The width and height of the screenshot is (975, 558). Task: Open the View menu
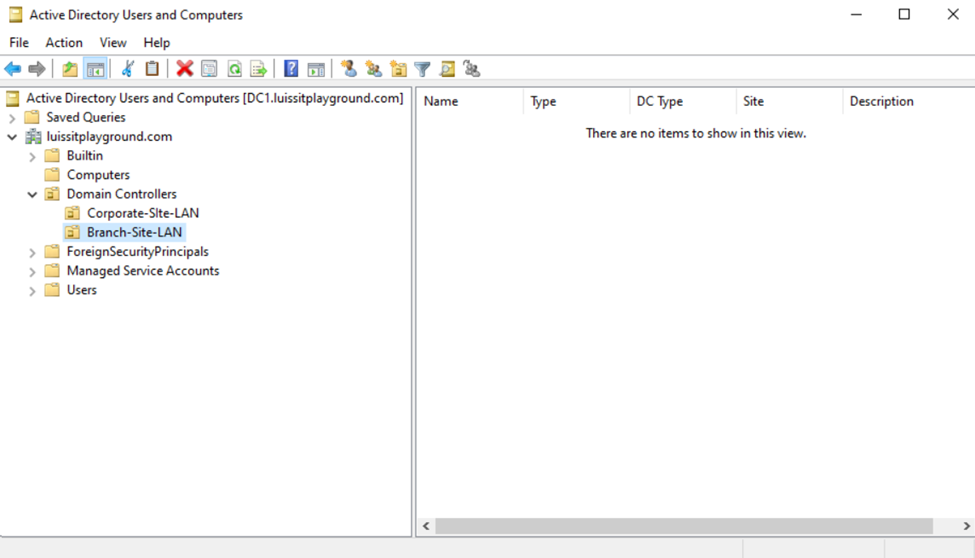point(113,42)
